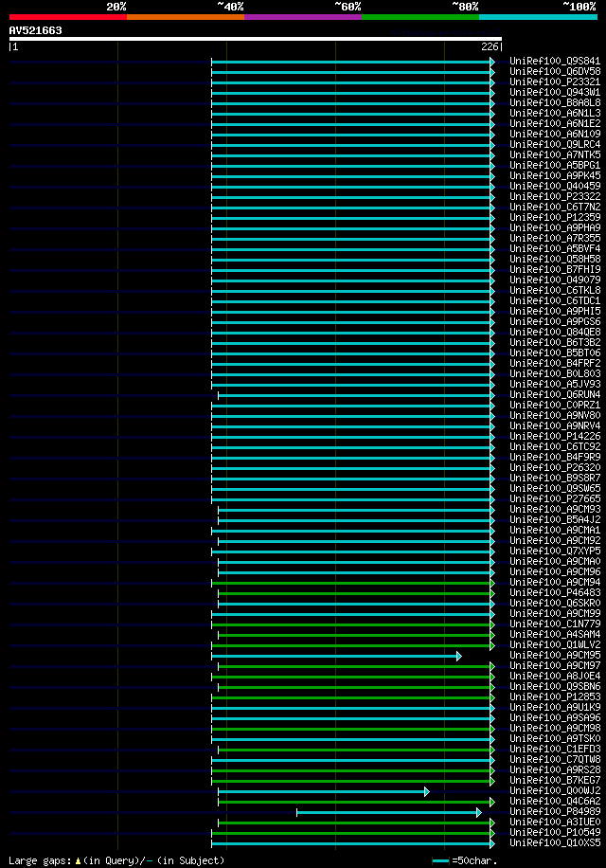Click the green alignment bar for UniRef100_A9CM94
Screen dimensions: 606x868
point(351,583)
